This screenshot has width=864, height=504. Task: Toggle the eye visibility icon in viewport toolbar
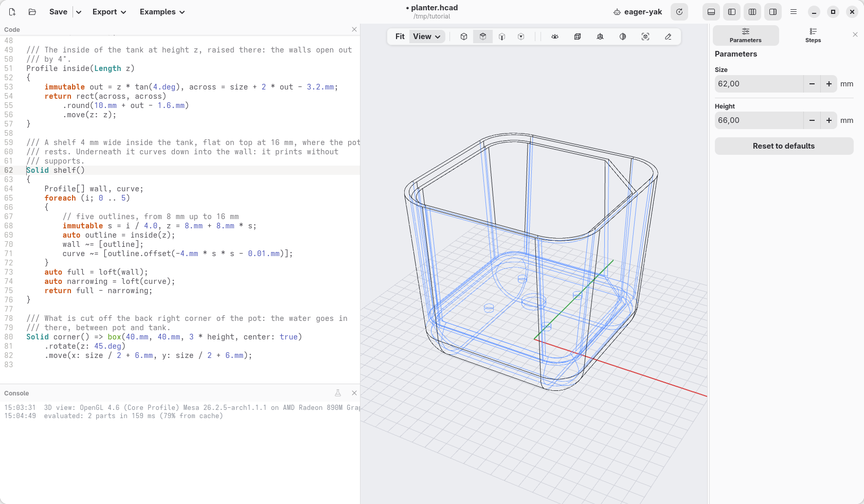coord(555,37)
